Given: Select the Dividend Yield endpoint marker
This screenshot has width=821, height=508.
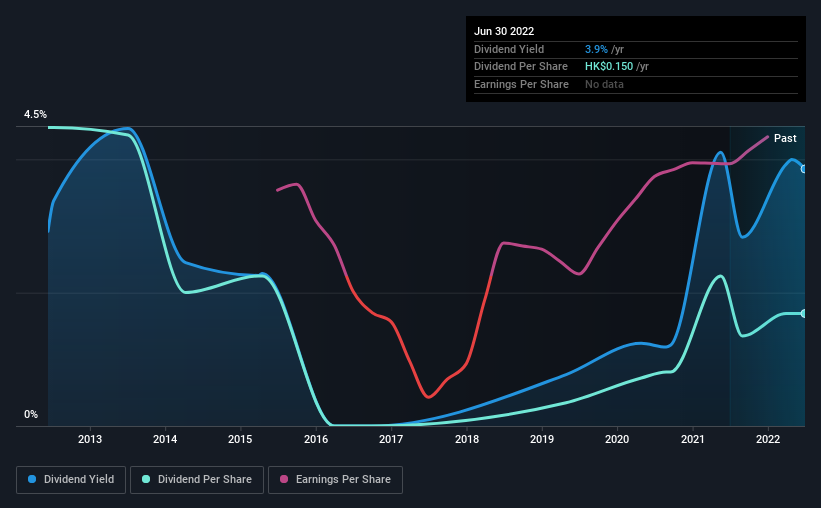Looking at the screenshot, I should (x=803, y=169).
